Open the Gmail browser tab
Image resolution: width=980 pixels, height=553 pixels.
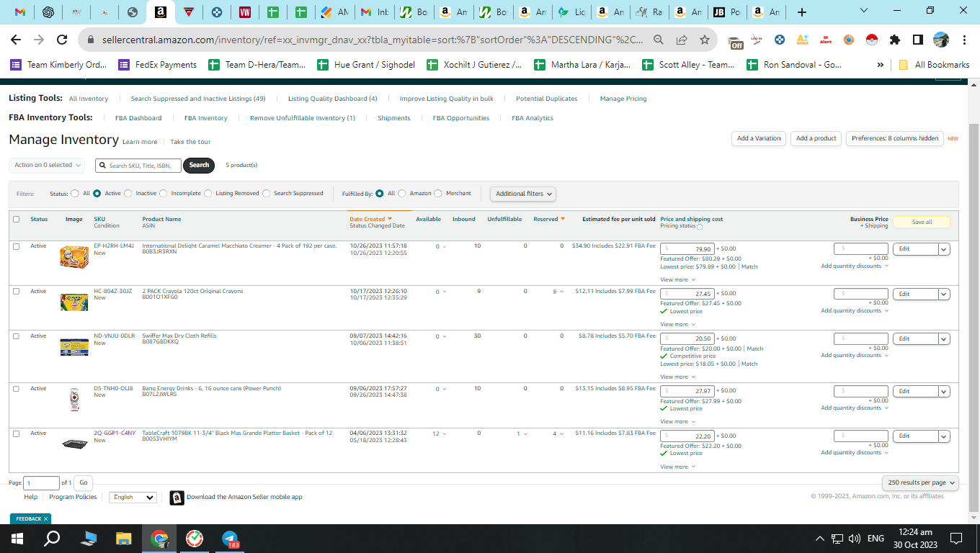tap(20, 12)
